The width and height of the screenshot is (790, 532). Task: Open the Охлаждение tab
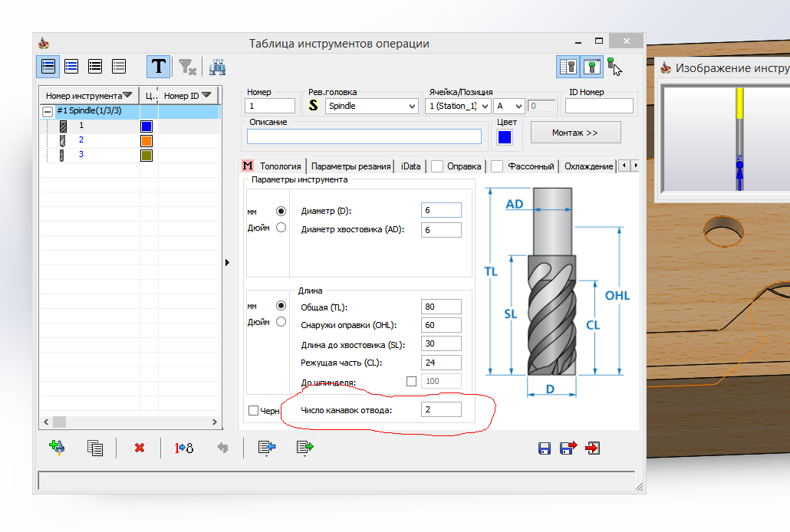click(588, 166)
